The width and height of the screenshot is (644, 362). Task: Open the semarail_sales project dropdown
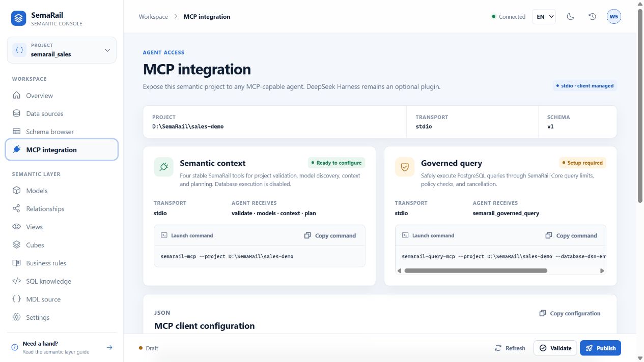point(62,50)
